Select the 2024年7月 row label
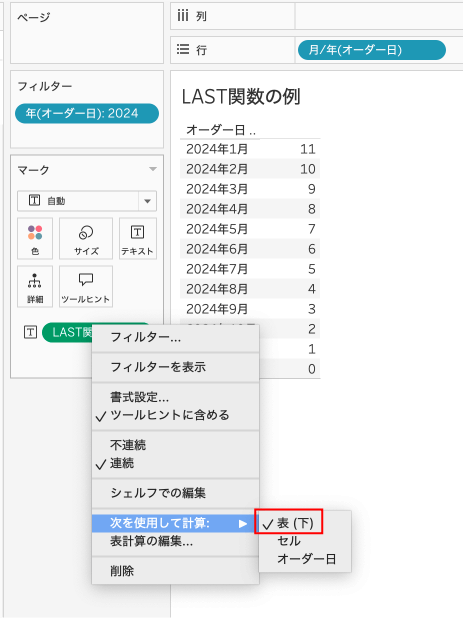Viewport: 464px width, 618px height. pos(217,269)
